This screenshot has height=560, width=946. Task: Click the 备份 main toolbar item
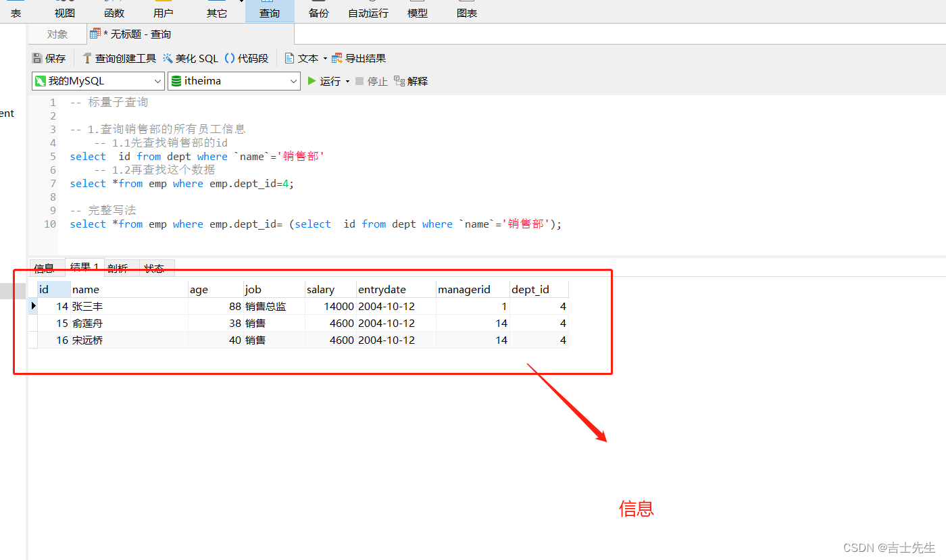point(319,10)
